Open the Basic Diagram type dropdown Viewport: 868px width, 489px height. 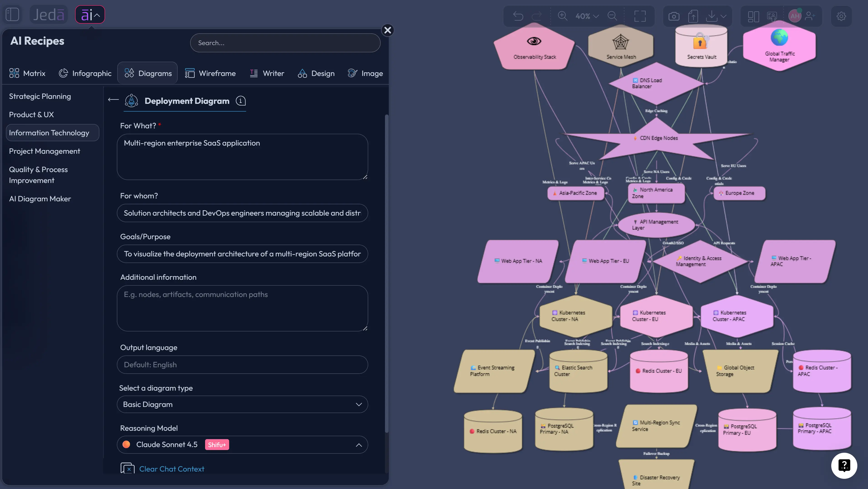[242, 404]
